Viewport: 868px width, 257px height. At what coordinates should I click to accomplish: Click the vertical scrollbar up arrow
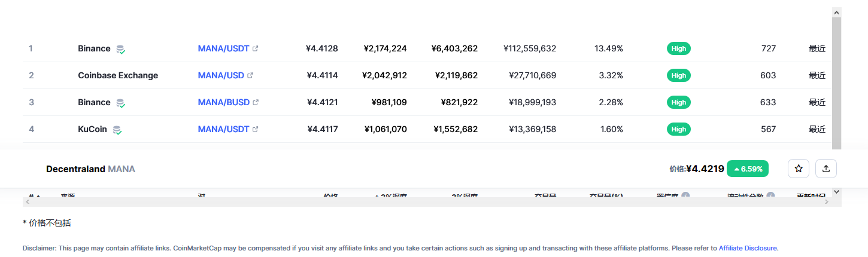click(x=837, y=12)
